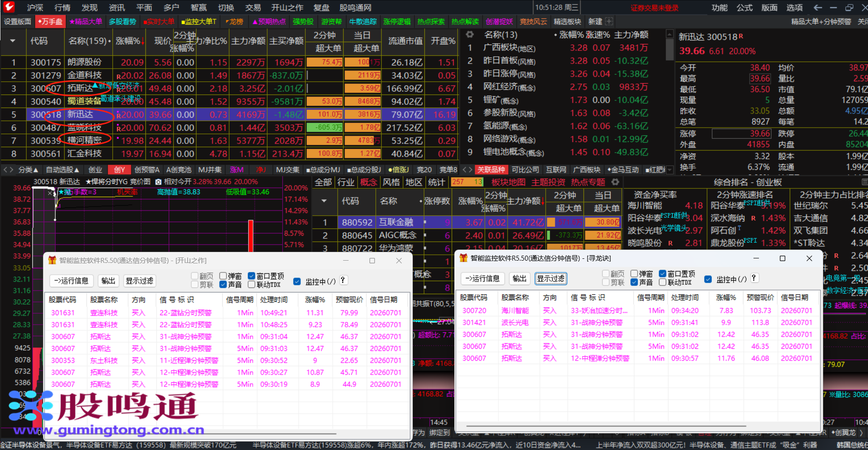Click the R marker next to 新迅达 300518
The width and height of the screenshot is (868, 450).
(741, 36)
